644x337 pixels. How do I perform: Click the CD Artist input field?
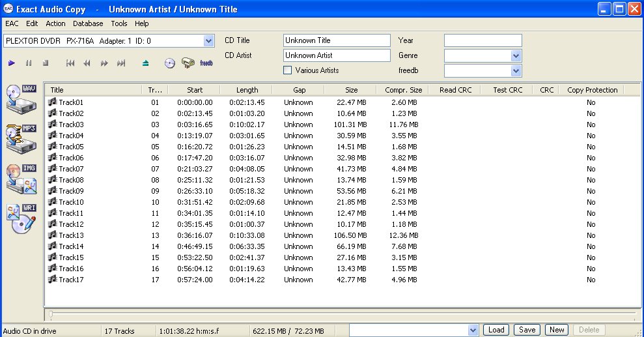[337, 55]
